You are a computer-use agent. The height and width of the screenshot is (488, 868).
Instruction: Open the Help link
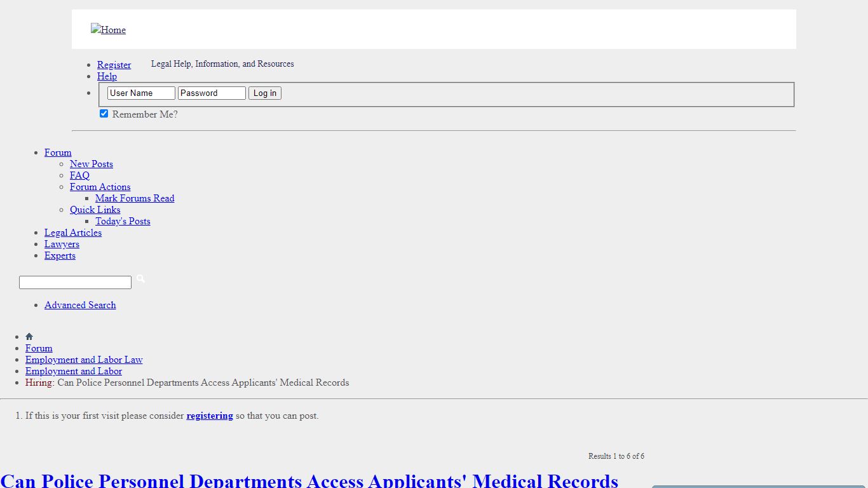click(107, 76)
